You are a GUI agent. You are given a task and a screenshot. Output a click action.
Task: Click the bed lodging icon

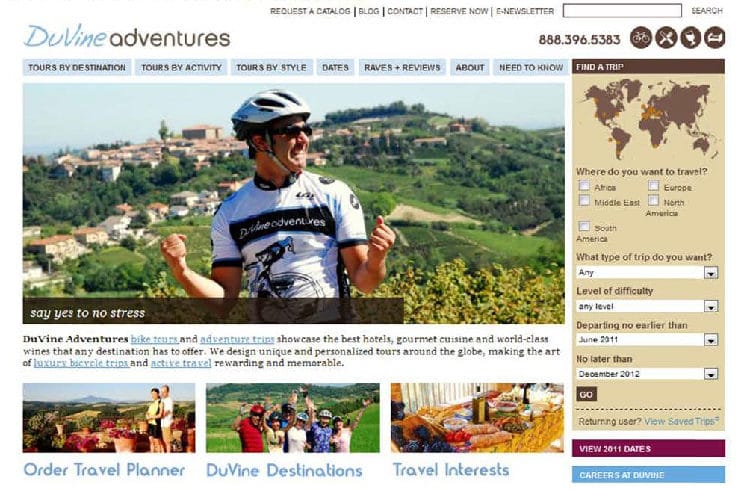[715, 38]
